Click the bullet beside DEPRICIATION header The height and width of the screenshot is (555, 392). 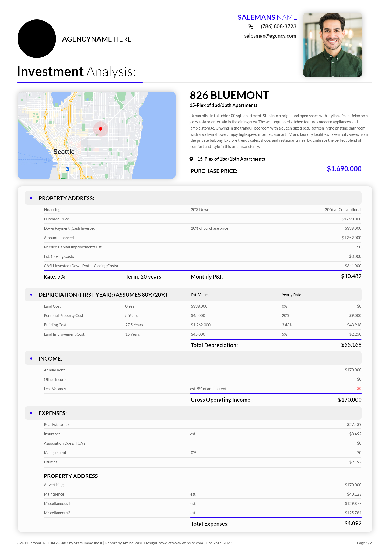click(31, 295)
